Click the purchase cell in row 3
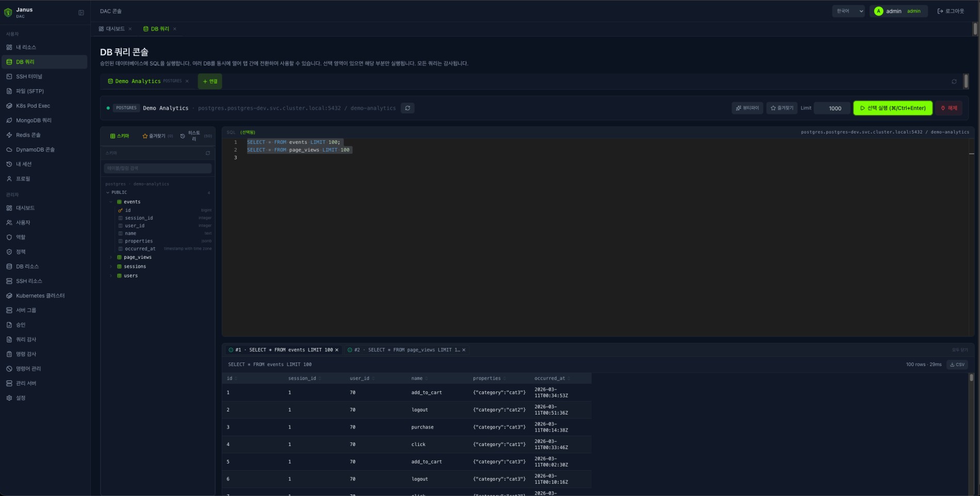Image resolution: width=980 pixels, height=496 pixels. point(422,427)
